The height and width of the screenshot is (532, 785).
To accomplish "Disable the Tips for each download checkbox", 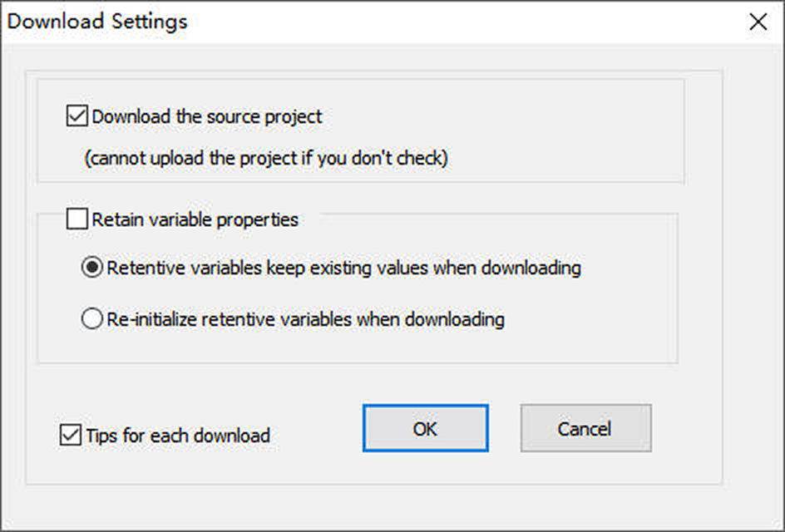I will coord(71,435).
